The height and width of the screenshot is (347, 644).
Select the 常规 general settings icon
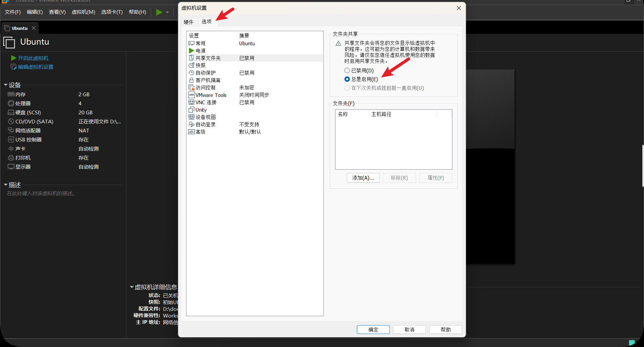pyautogui.click(x=192, y=43)
